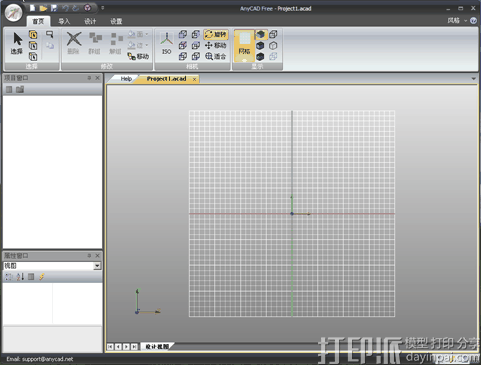Set camera to ISO view
The image size is (481, 365).
pyautogui.click(x=167, y=43)
